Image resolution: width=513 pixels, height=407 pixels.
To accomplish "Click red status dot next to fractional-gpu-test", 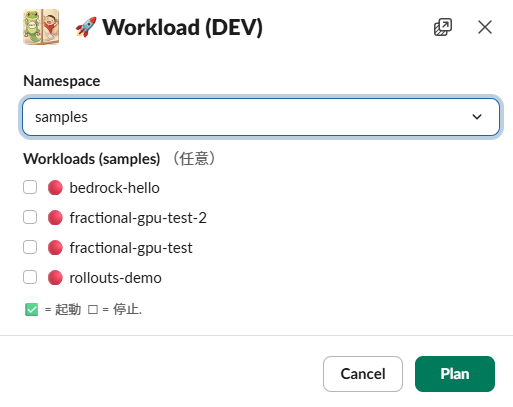I will [55, 248].
